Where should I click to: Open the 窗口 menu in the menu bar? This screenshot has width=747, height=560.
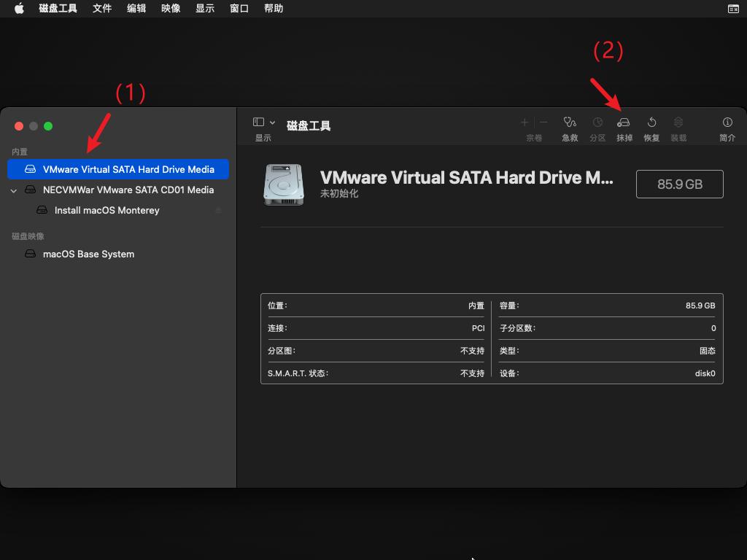coord(239,8)
